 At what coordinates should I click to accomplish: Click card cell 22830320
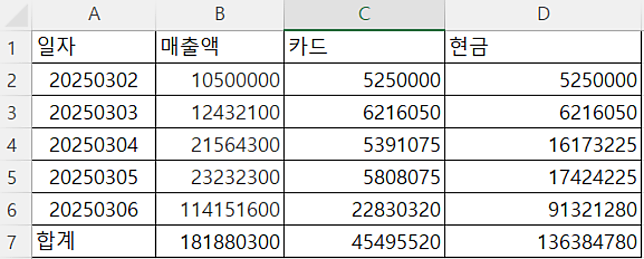point(364,208)
